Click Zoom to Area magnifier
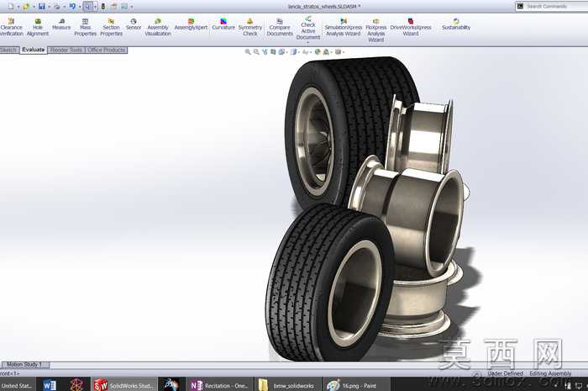Viewport: 588px width, 391px height. (x=256, y=52)
